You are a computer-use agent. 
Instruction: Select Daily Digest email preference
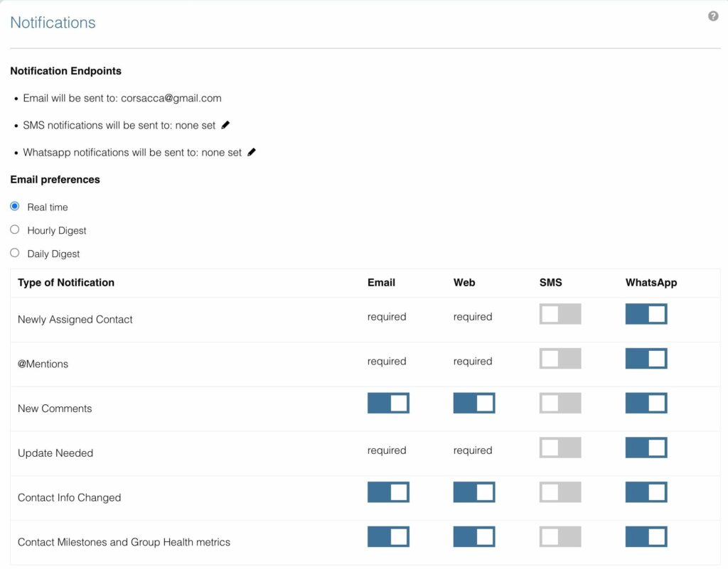pos(15,254)
